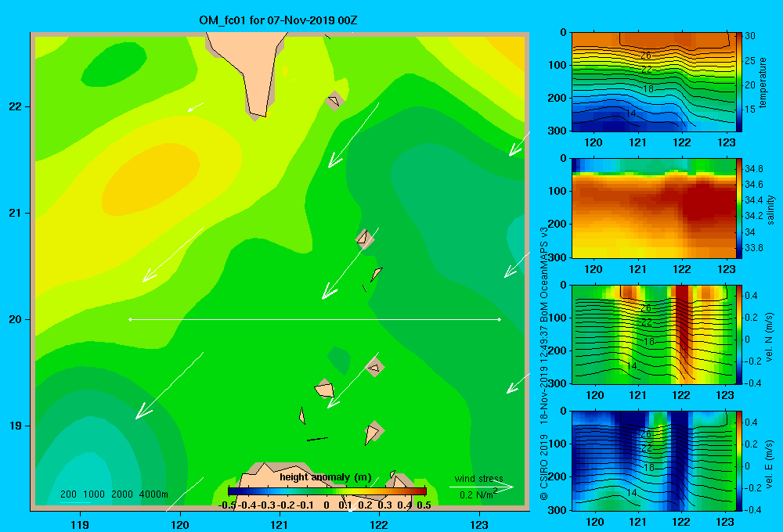Click the west endpoint marker of transect line
The width and height of the screenshot is (783, 532).
130,319
